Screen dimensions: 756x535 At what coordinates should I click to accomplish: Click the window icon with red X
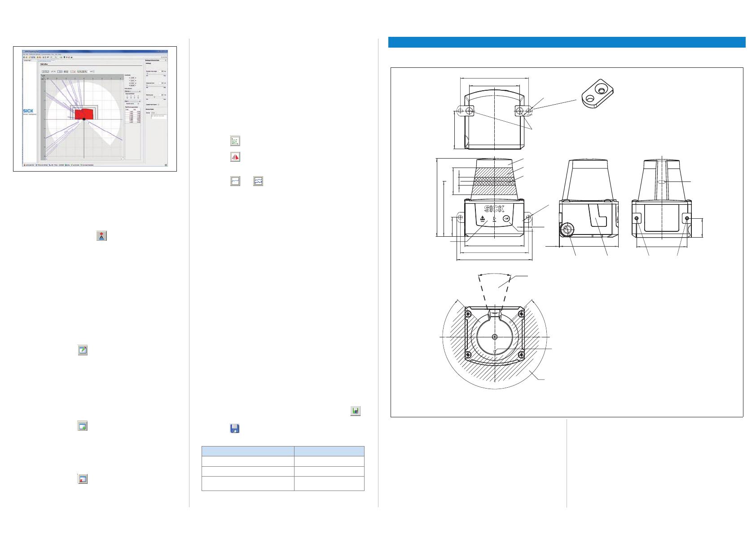[x=82, y=479]
